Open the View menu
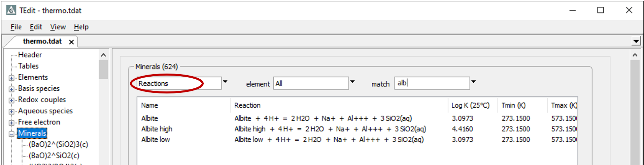This screenshot has width=644, height=165. pos(58,27)
